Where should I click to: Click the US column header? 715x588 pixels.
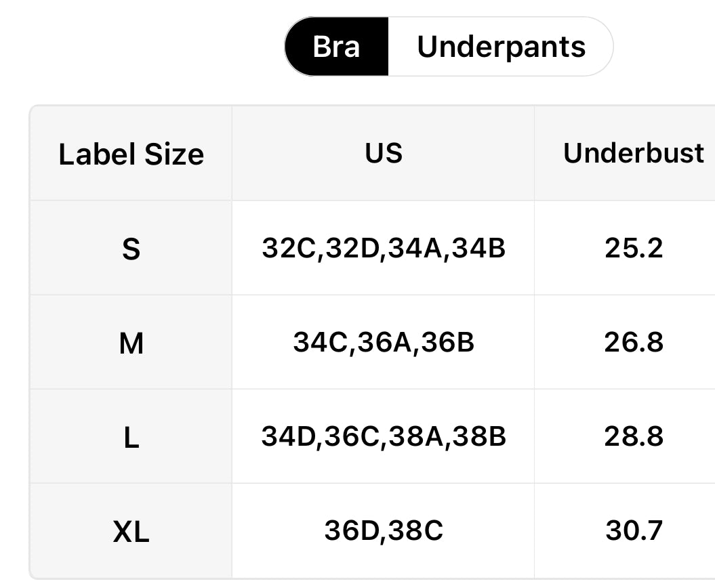384,153
